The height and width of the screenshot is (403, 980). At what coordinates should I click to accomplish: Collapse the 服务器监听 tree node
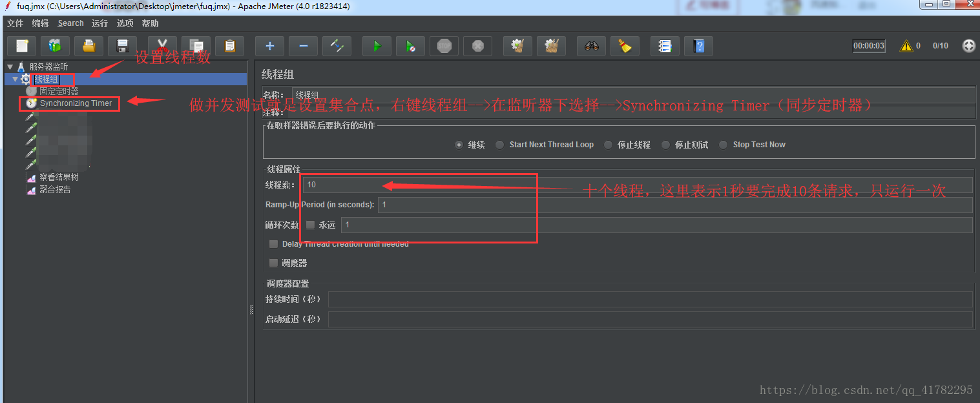click(10, 67)
